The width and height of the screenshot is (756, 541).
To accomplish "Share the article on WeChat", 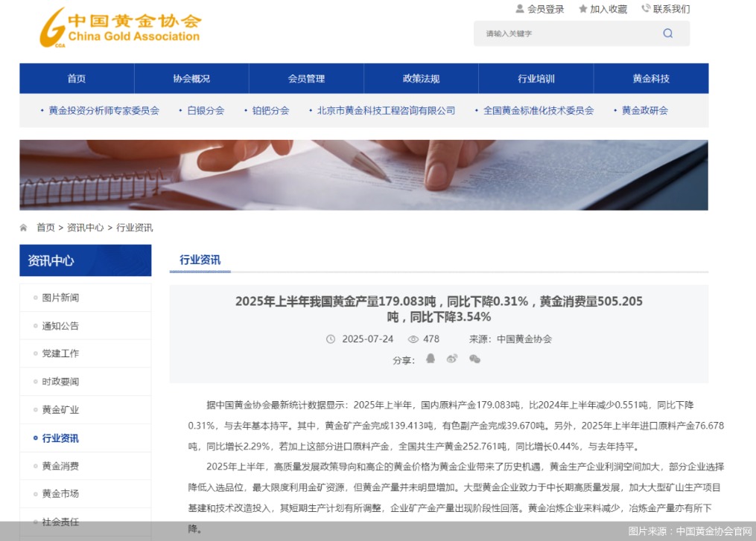I will coord(474,359).
